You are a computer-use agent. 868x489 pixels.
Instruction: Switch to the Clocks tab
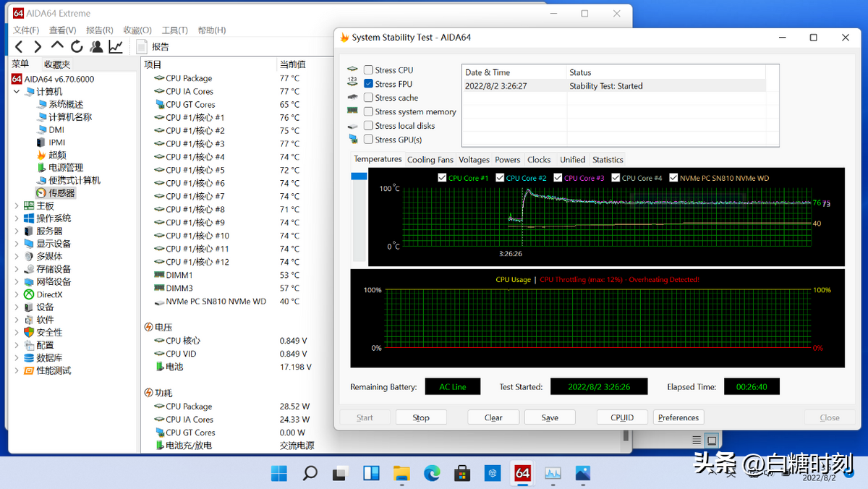tap(539, 160)
